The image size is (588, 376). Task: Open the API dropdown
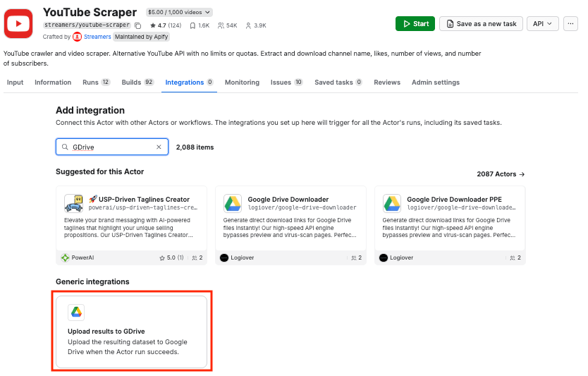click(542, 24)
